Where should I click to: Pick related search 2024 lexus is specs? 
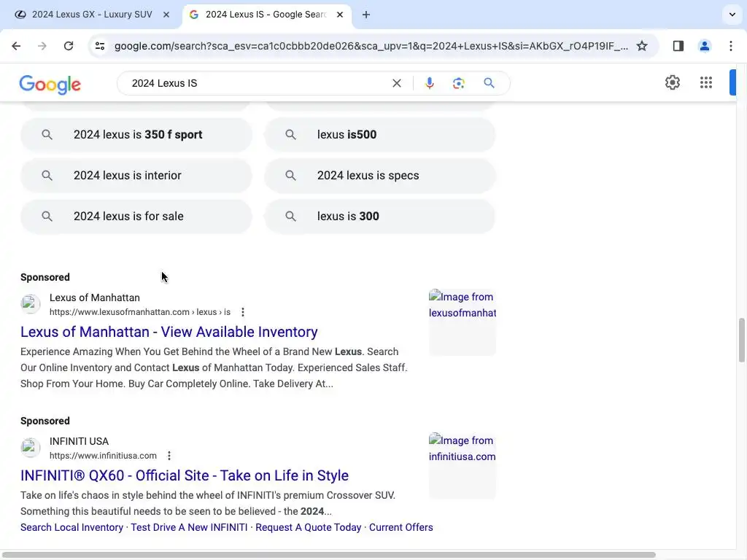click(x=379, y=176)
